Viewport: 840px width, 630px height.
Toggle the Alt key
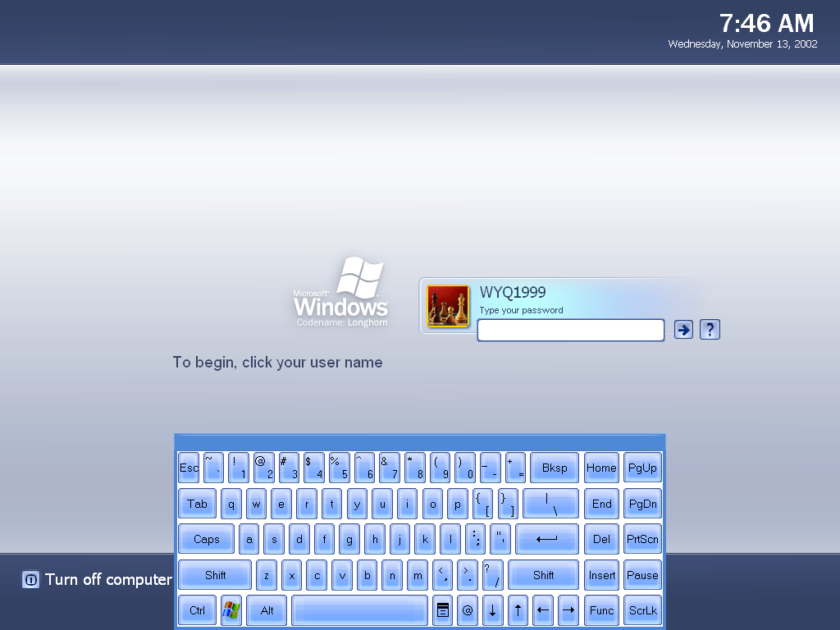267,610
